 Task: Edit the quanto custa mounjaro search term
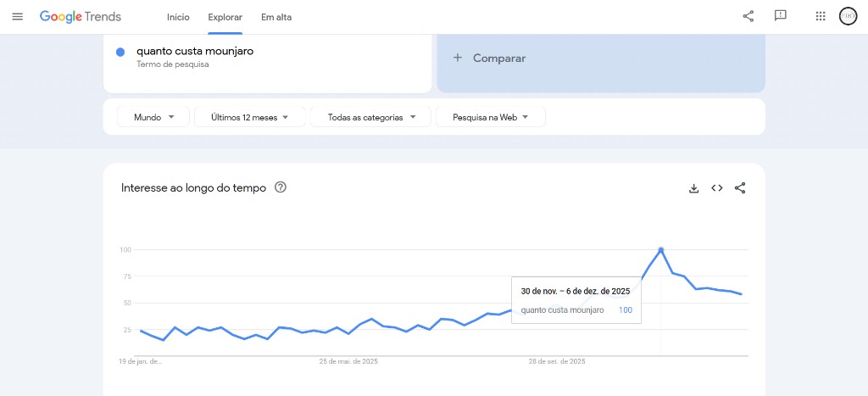pos(195,51)
